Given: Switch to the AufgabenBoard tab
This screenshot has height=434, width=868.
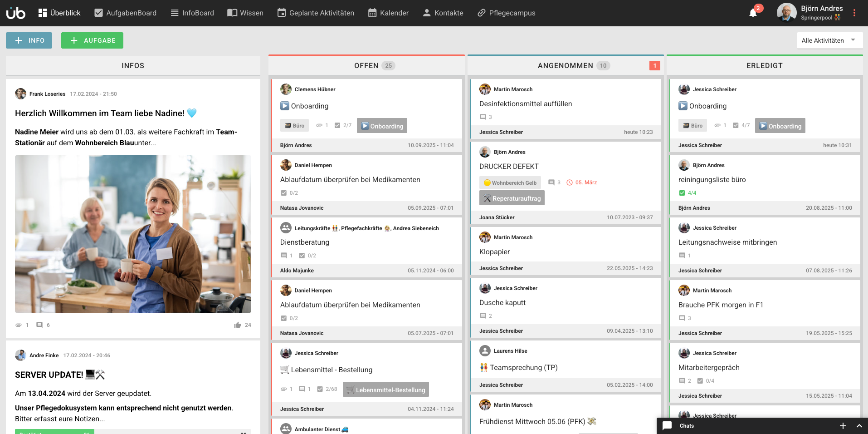Looking at the screenshot, I should click(x=125, y=13).
